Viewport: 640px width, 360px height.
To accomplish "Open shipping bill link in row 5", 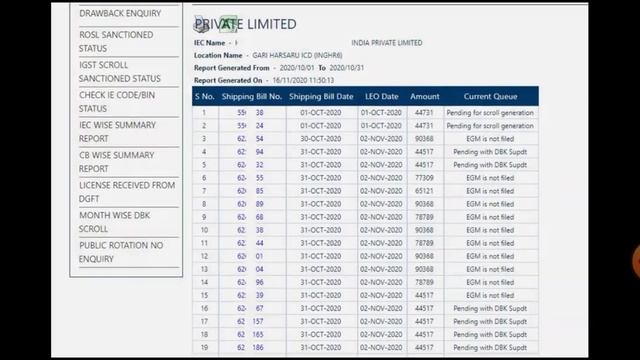I will pyautogui.click(x=250, y=165).
